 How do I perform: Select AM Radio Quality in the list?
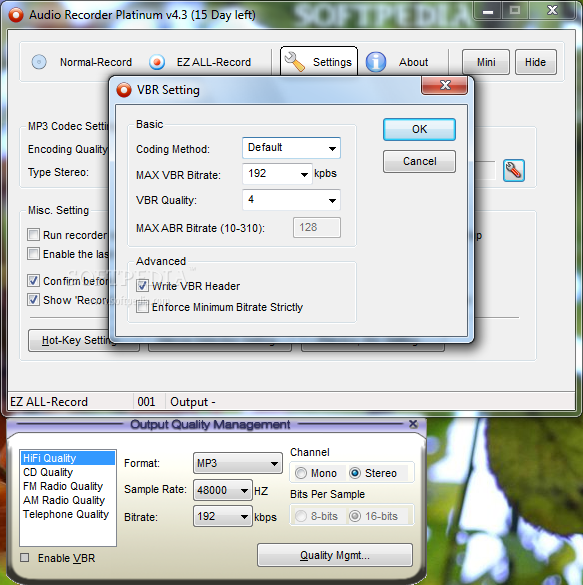point(68,500)
